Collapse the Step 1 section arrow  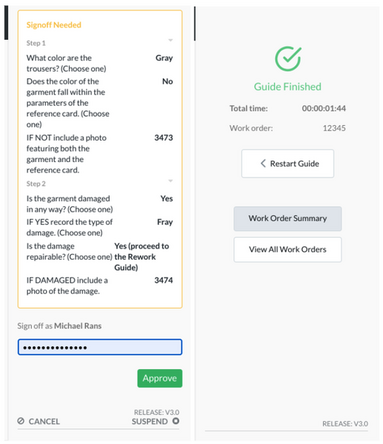click(170, 40)
